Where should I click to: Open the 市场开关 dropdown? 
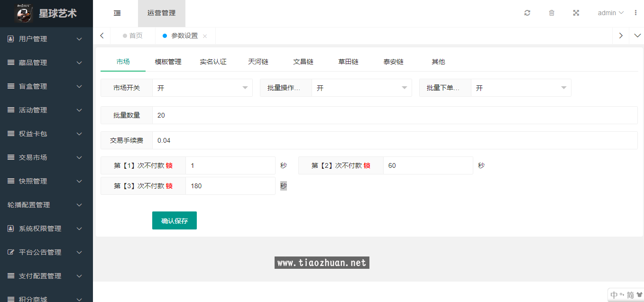[202, 88]
